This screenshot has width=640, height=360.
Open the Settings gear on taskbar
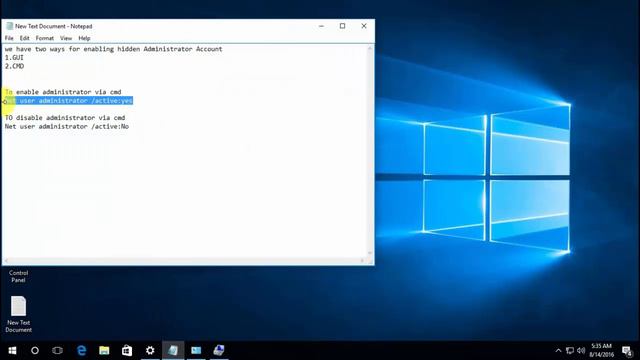pyautogui.click(x=150, y=350)
